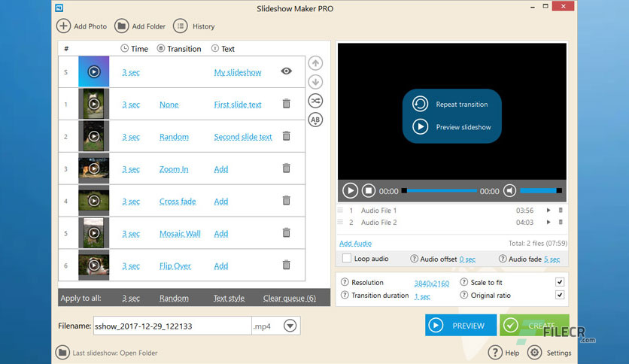Click the Audio offset help icon
Image resolution: width=629 pixels, height=364 pixels.
414,259
